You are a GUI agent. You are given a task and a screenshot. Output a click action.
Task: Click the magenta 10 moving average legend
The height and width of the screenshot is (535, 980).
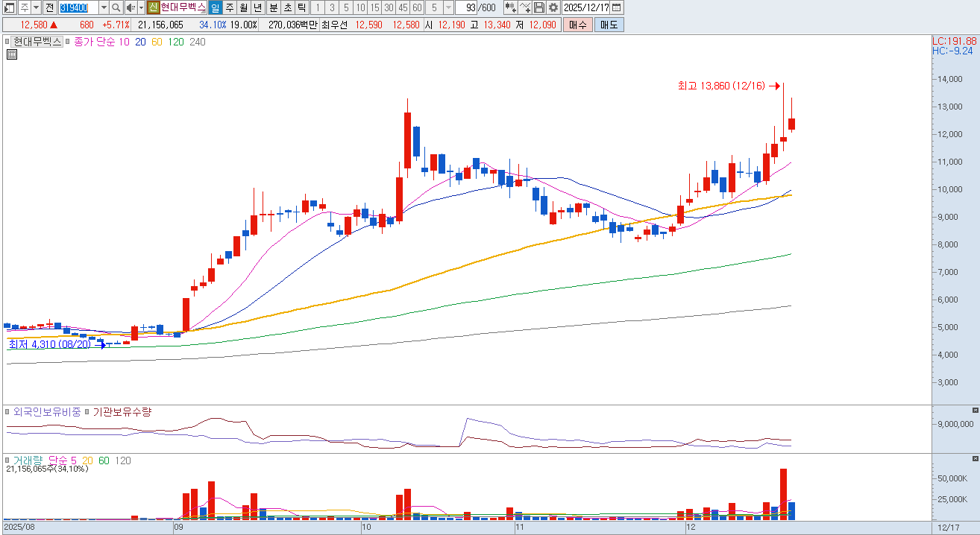tap(124, 42)
